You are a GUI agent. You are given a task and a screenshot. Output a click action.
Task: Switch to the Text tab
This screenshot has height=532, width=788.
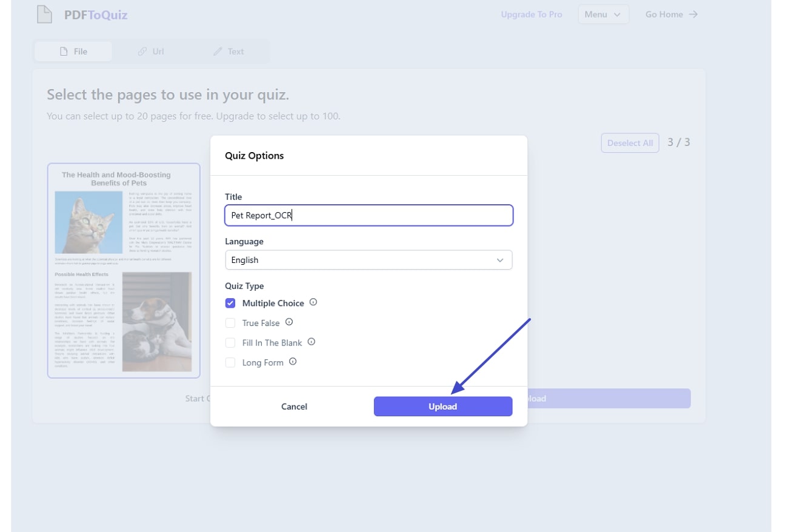pyautogui.click(x=229, y=52)
